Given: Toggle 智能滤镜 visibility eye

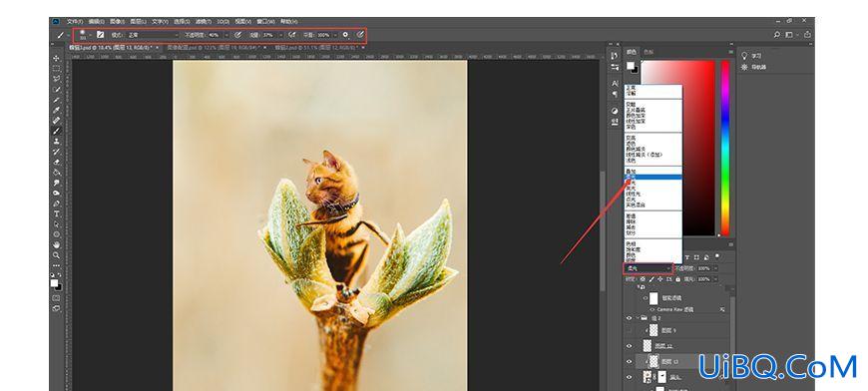Looking at the screenshot, I should tap(646, 298).
